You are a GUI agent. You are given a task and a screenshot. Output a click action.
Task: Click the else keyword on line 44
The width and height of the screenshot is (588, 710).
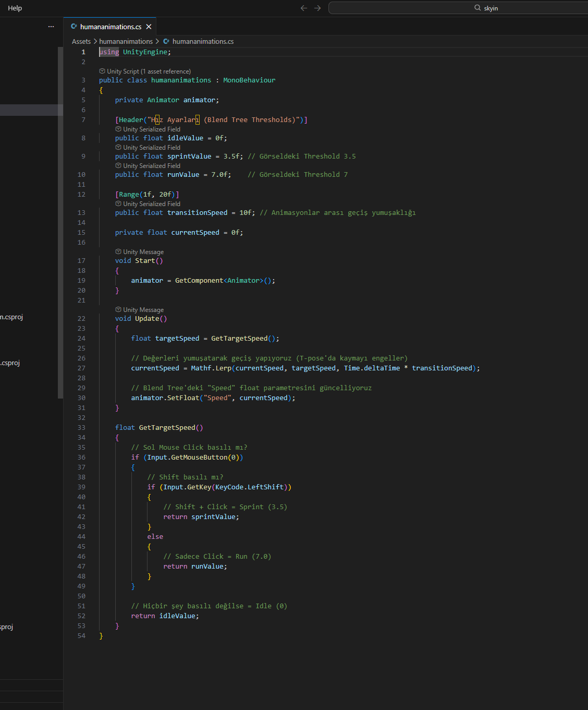[155, 537]
